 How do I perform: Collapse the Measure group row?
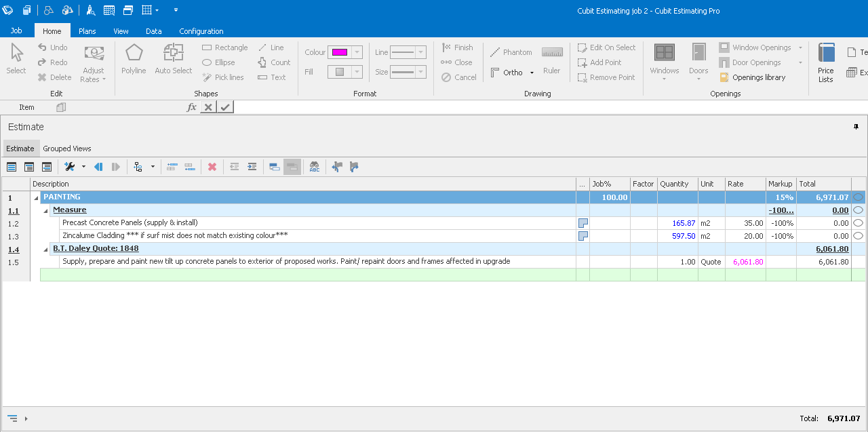coord(46,210)
